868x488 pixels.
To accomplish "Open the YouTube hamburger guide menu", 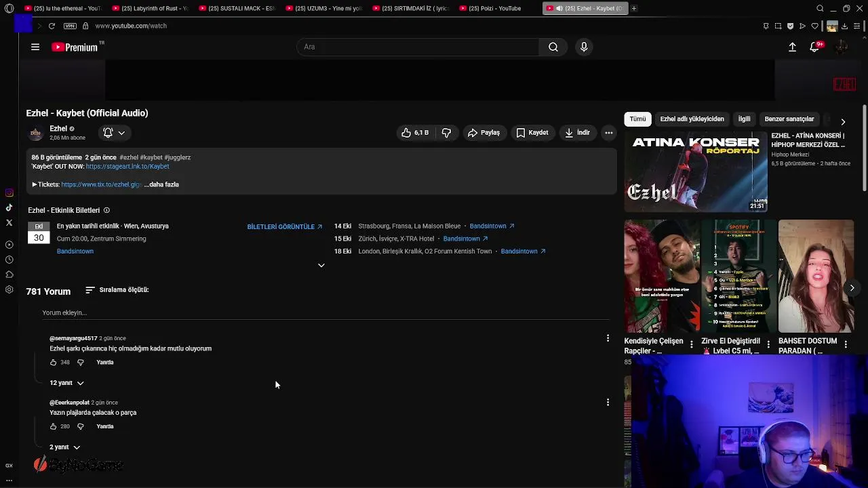I will (x=35, y=47).
